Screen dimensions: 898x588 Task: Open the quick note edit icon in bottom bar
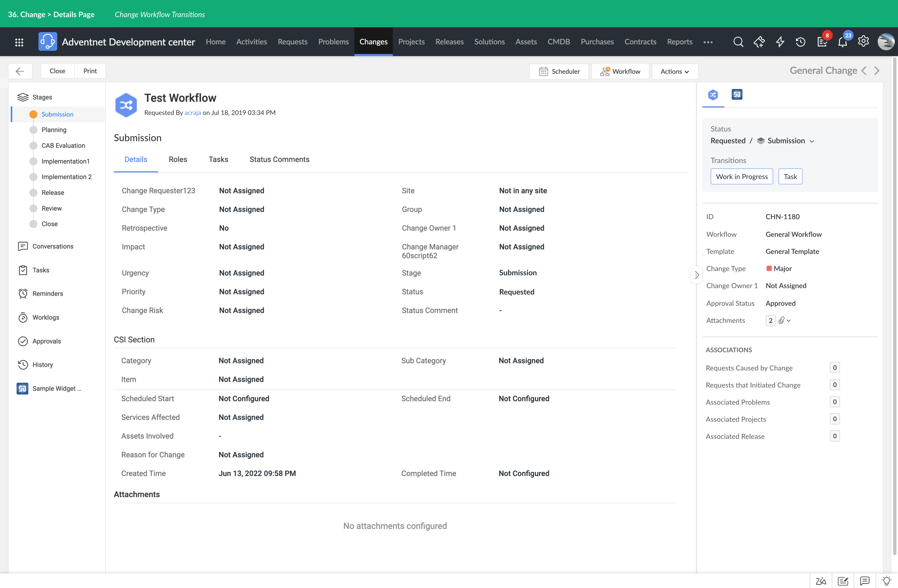843,581
